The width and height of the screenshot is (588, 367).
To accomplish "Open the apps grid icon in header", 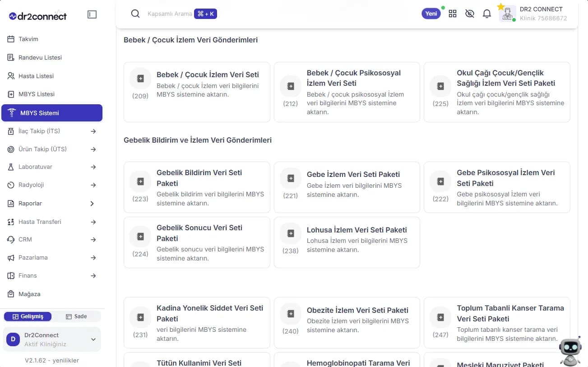I will [453, 14].
